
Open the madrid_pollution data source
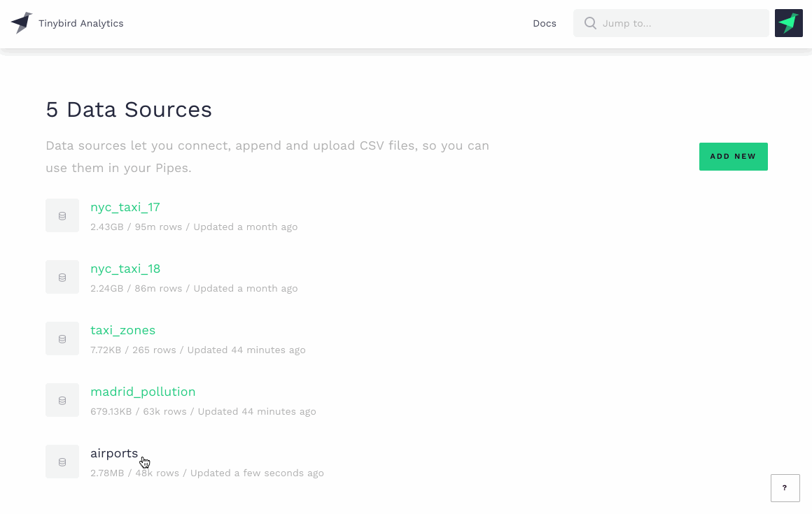pos(143,392)
